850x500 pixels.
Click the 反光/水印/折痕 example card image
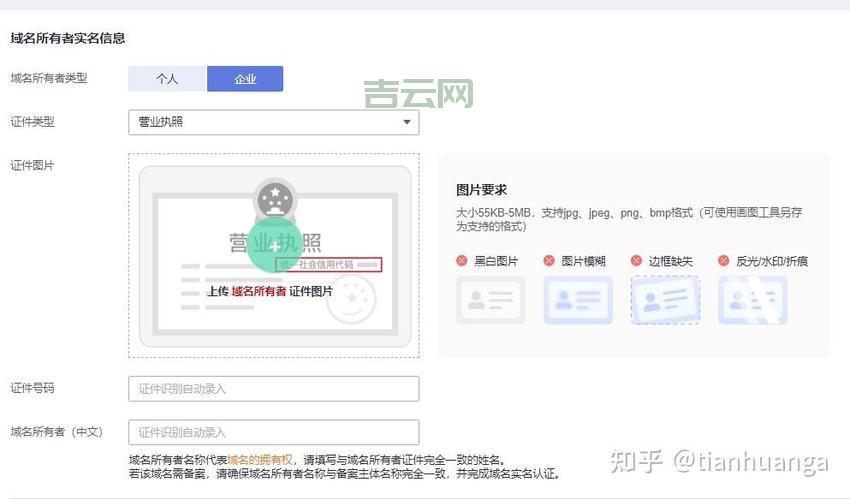pyautogui.click(x=752, y=300)
